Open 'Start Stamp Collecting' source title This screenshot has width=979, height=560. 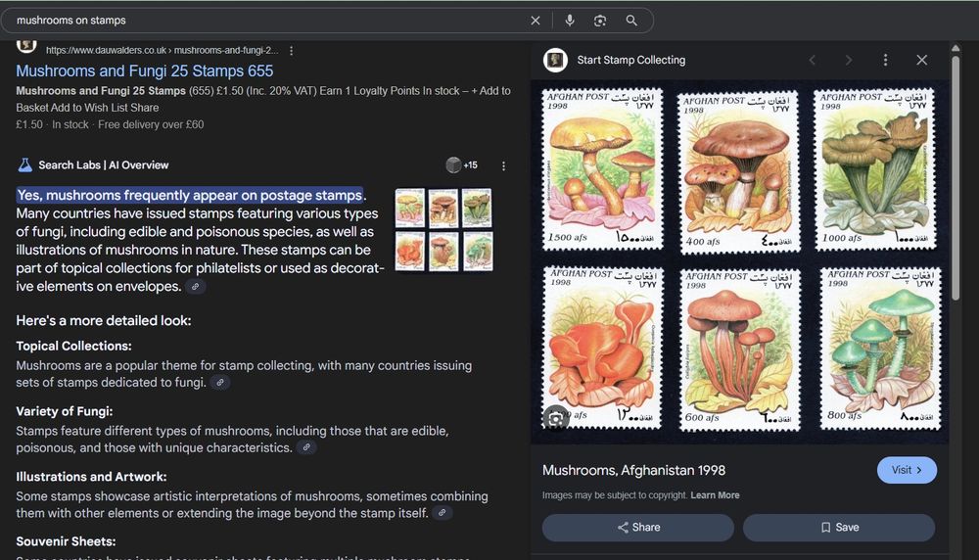point(630,60)
